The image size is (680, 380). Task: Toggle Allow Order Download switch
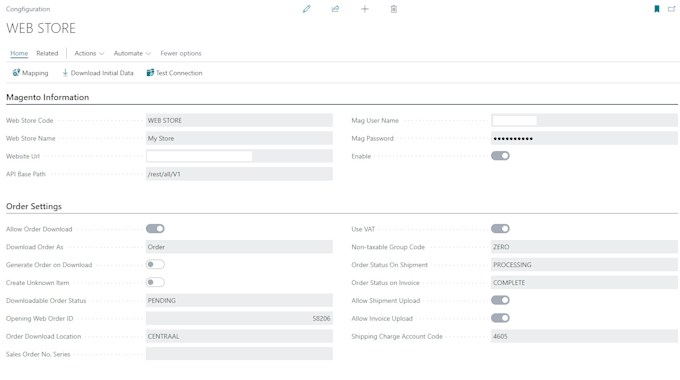(155, 229)
